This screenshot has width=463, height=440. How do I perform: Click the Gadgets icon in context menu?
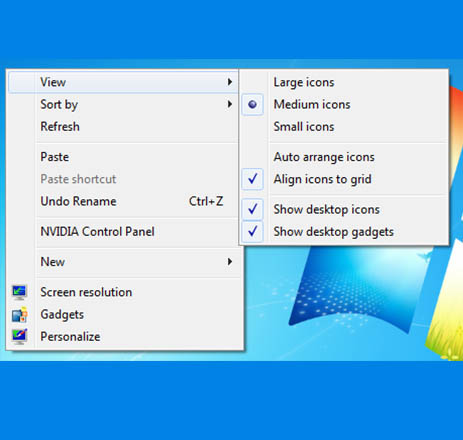19,314
